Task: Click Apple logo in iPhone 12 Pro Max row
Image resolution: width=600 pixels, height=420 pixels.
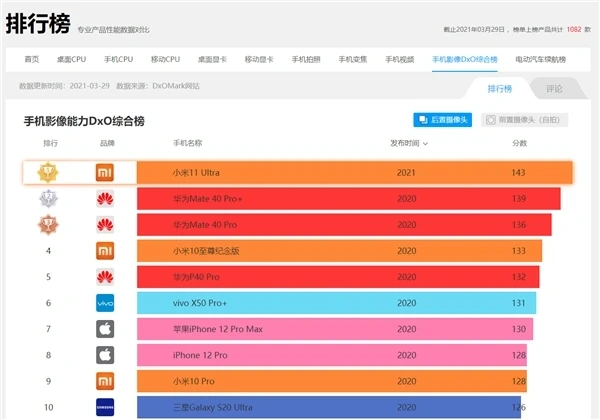Action: pos(105,329)
